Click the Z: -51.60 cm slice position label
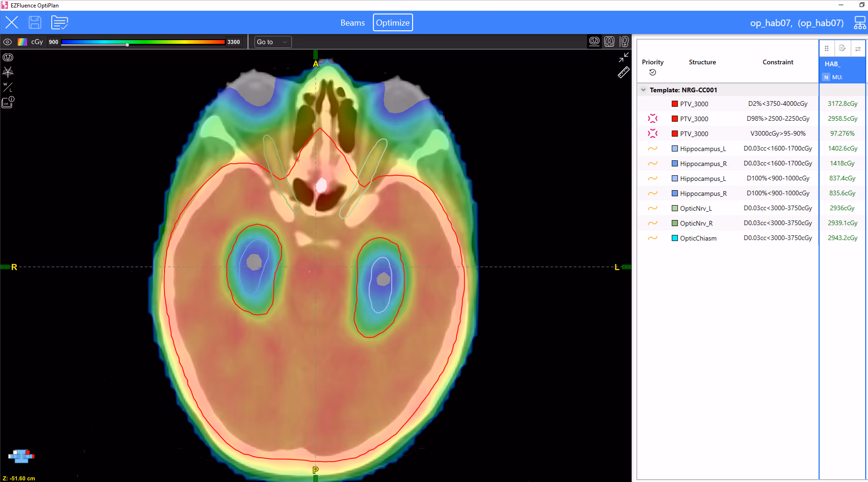Image resolution: width=868 pixels, height=482 pixels. coord(19,478)
